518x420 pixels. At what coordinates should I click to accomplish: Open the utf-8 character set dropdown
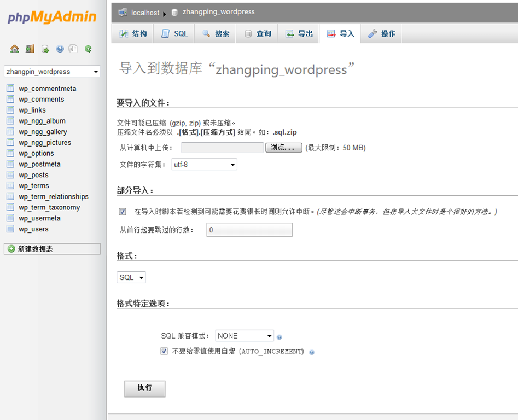point(204,165)
